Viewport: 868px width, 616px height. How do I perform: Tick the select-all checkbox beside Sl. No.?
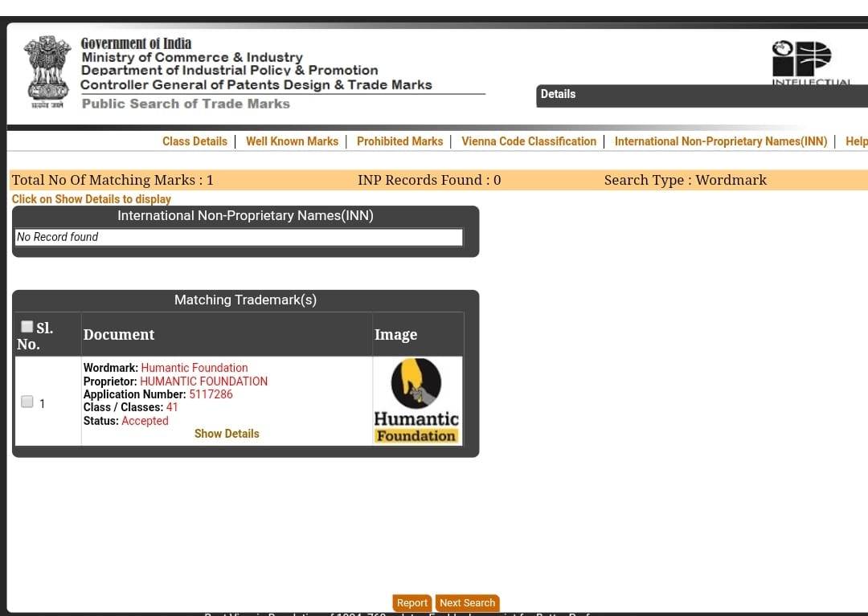(x=27, y=326)
